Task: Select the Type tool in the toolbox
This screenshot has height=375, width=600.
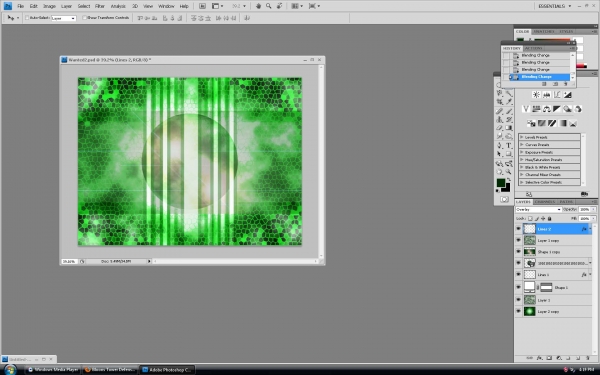Action: point(509,145)
